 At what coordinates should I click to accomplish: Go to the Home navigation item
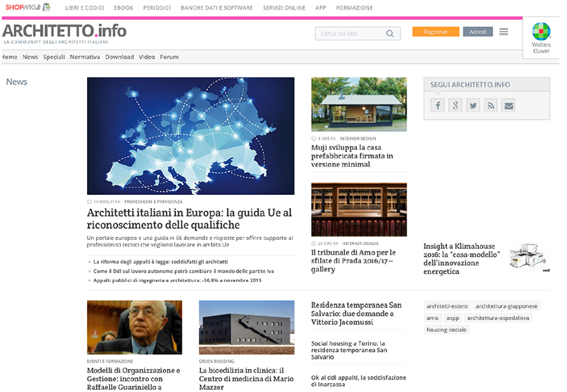tap(10, 57)
